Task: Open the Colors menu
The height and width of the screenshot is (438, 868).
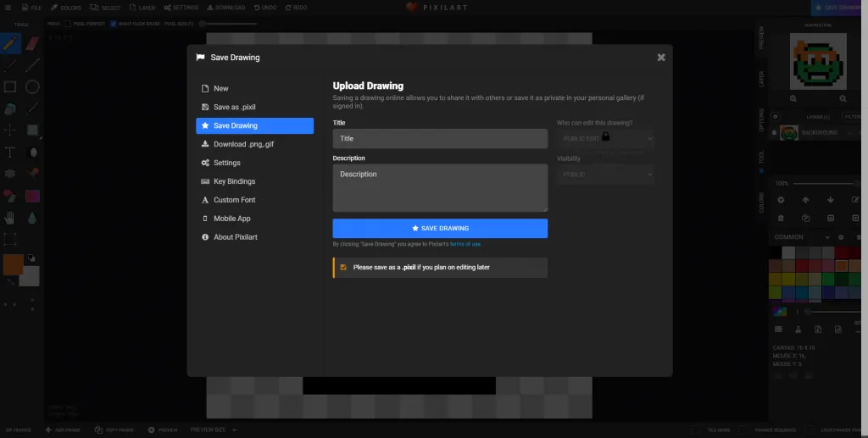Action: [x=66, y=8]
